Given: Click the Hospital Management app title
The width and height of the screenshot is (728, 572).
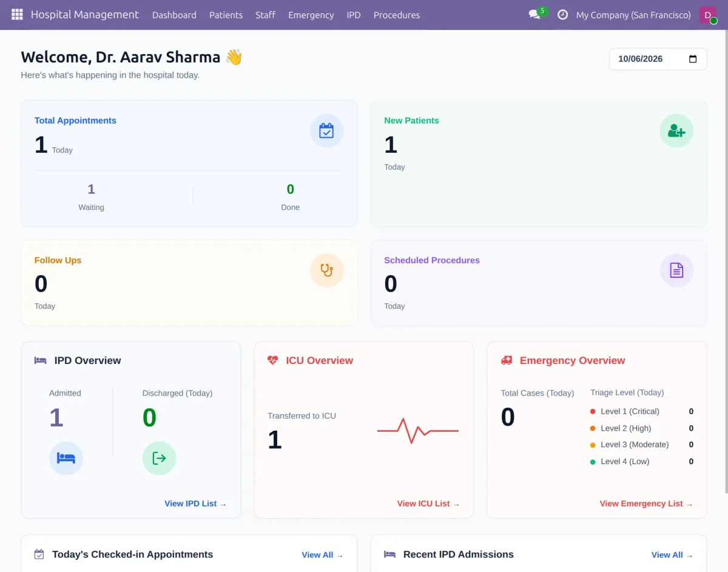Looking at the screenshot, I should click(85, 15).
